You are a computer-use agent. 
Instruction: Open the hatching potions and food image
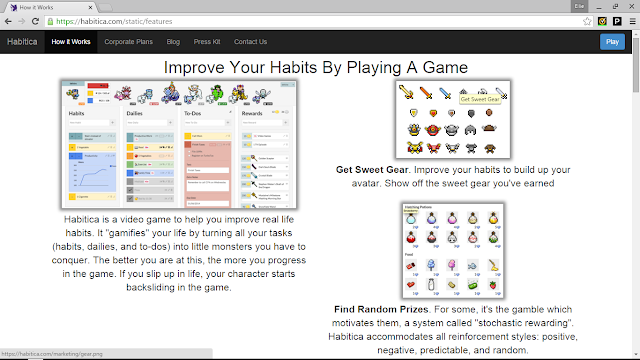[453, 251]
